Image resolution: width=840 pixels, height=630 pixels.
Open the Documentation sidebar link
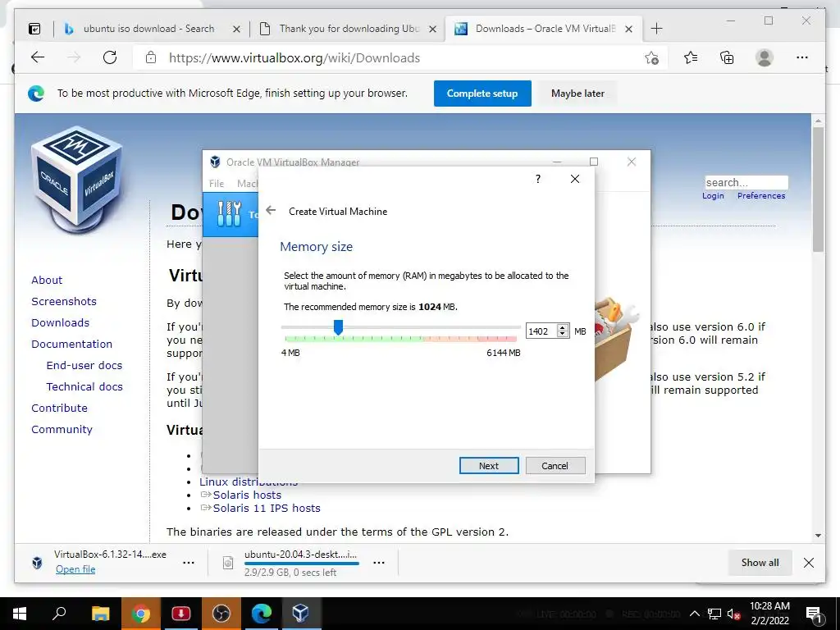tap(72, 344)
